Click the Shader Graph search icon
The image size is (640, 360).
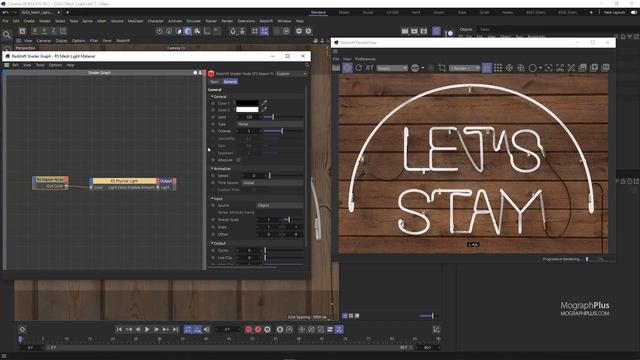[307, 65]
